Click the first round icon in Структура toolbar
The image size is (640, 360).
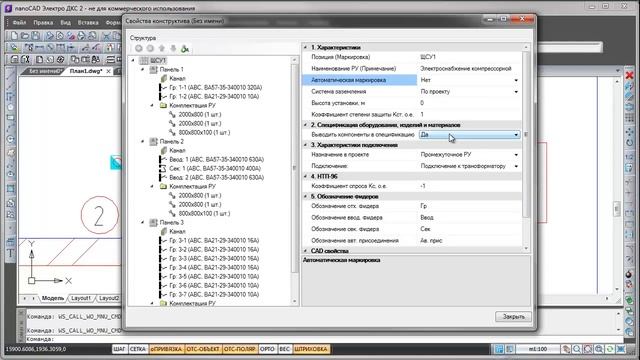pyautogui.click(x=139, y=49)
